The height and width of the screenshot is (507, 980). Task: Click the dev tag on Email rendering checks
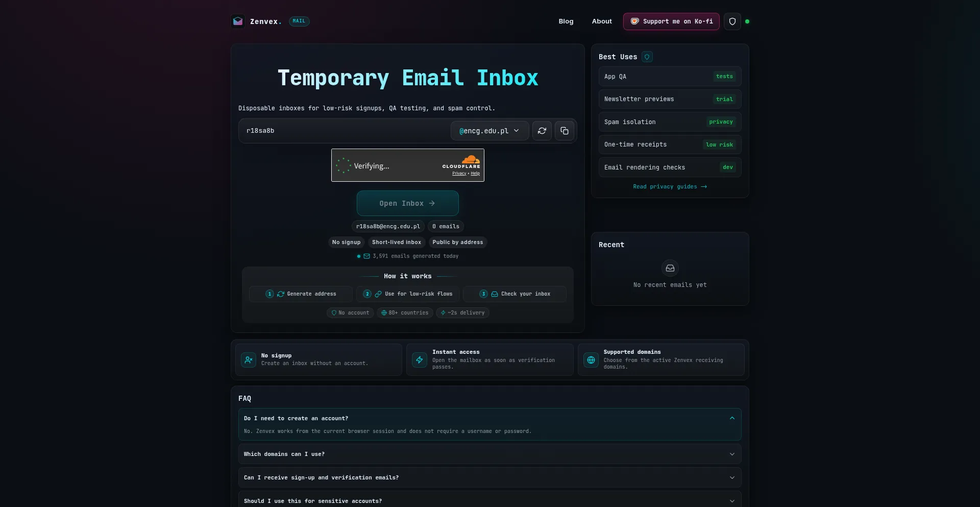tap(728, 167)
